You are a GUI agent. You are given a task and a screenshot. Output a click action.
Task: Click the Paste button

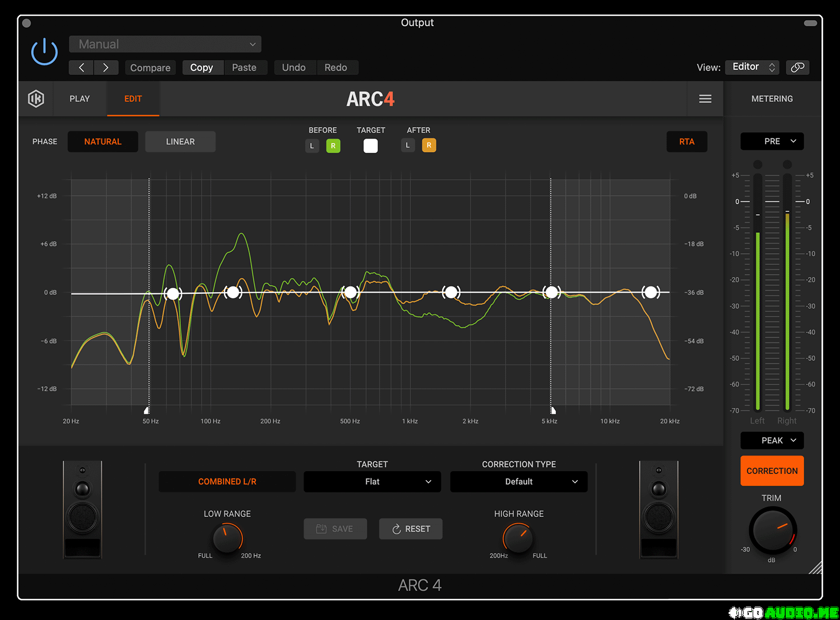point(245,68)
